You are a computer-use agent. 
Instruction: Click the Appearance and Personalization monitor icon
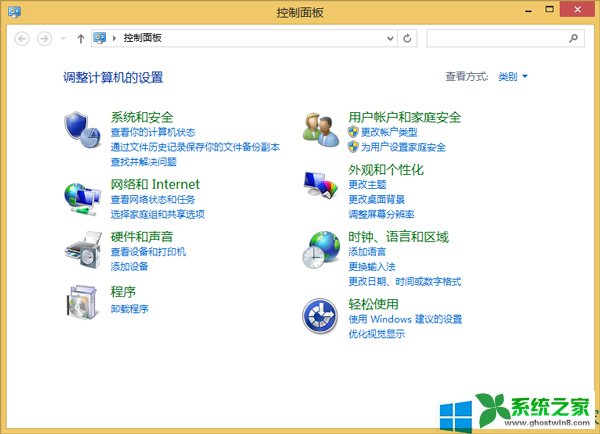pos(322,186)
